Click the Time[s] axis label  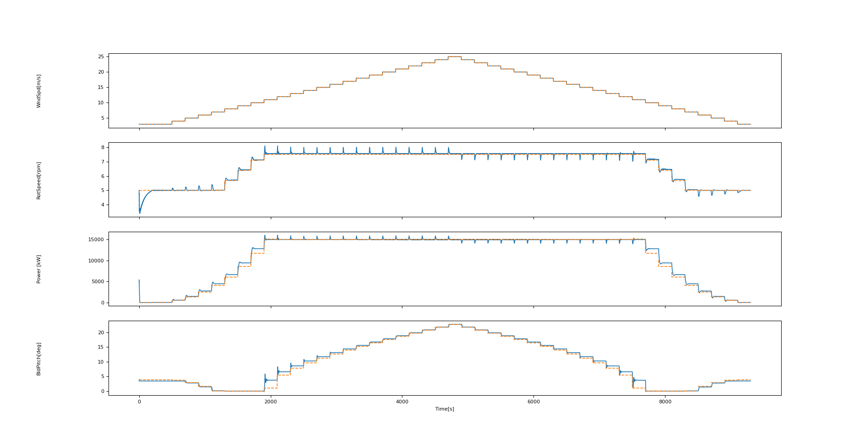click(x=444, y=409)
